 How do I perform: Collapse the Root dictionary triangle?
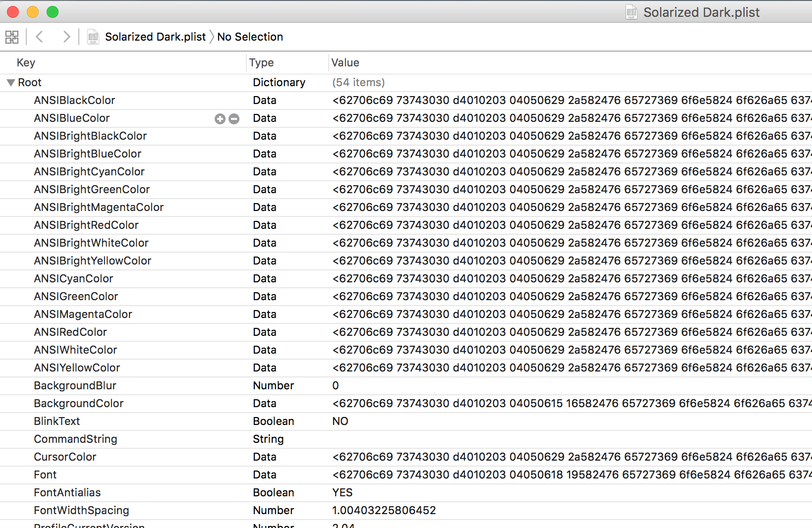pyautogui.click(x=11, y=83)
